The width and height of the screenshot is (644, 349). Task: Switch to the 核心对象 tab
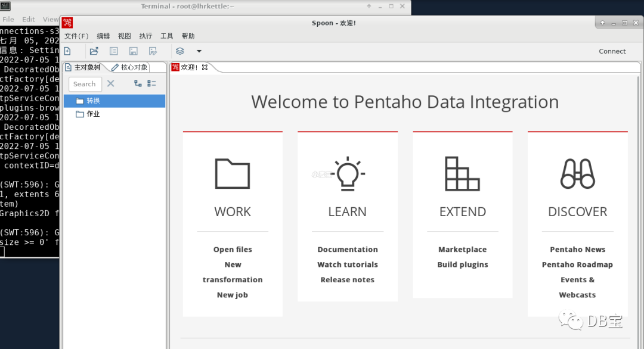coord(130,67)
